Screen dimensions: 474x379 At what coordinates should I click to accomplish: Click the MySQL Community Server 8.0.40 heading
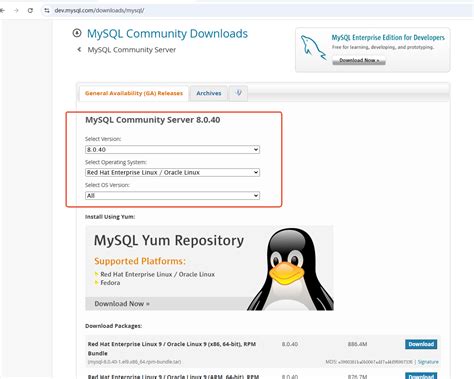(x=153, y=120)
